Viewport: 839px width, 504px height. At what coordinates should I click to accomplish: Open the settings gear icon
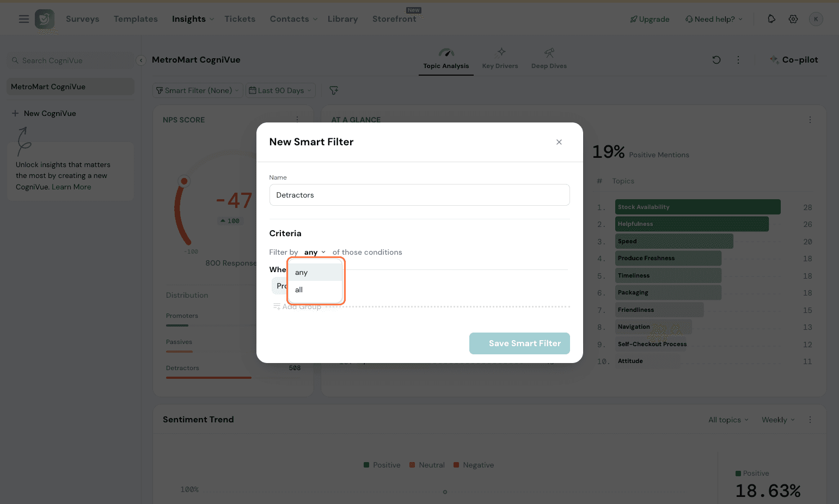[793, 19]
